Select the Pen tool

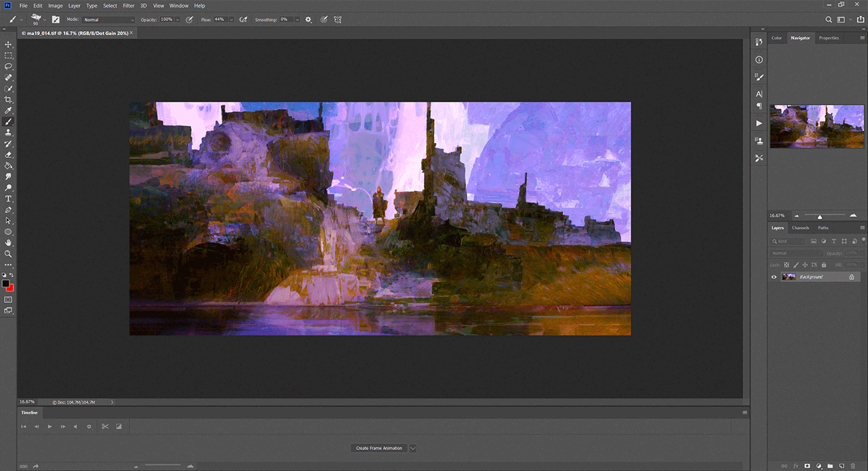(x=8, y=210)
